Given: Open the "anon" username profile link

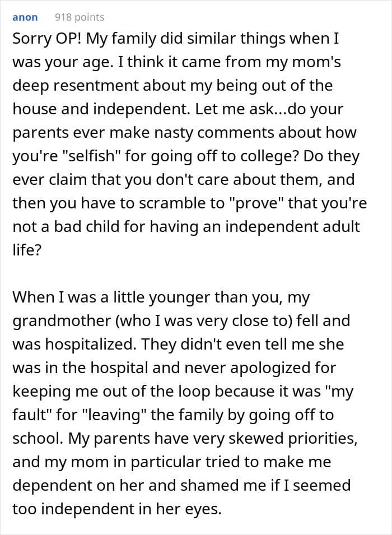Looking at the screenshot, I should pyautogui.click(x=25, y=17).
